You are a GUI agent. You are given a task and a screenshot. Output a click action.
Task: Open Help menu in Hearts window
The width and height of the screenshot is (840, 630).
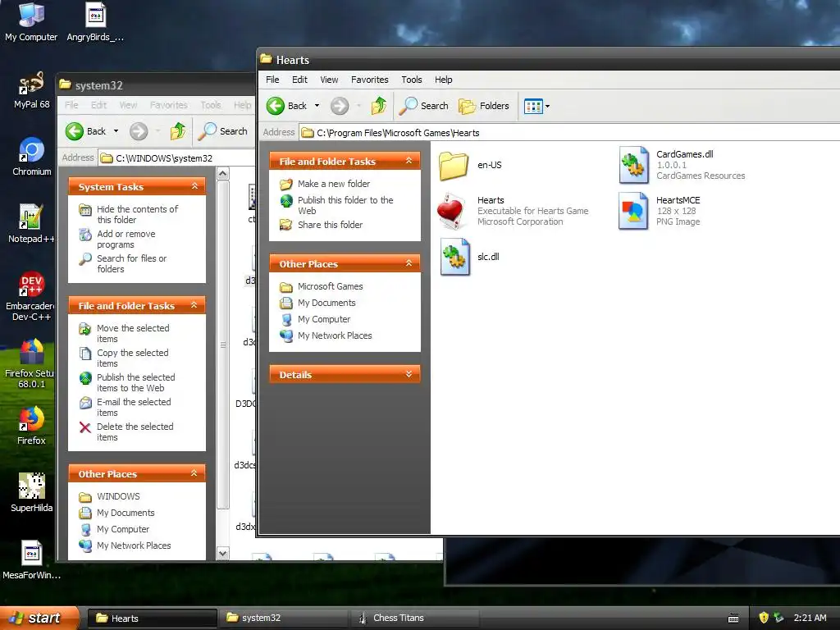tap(443, 80)
